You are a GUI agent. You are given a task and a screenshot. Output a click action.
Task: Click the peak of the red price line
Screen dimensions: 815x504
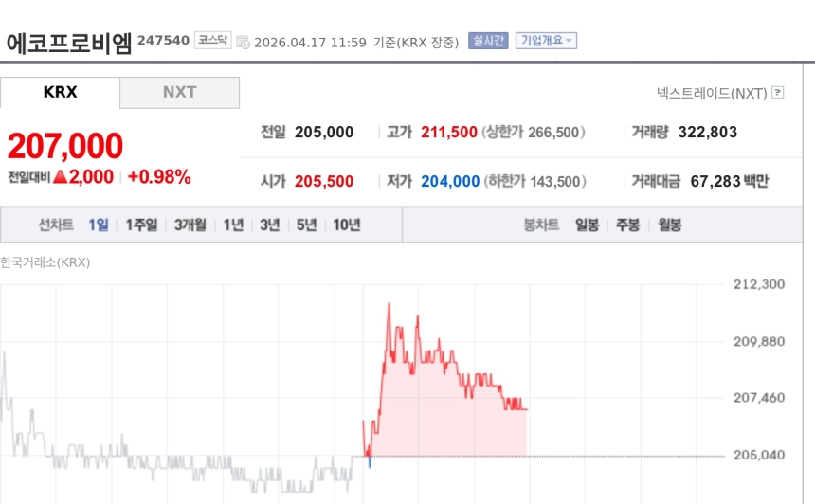pos(389,304)
